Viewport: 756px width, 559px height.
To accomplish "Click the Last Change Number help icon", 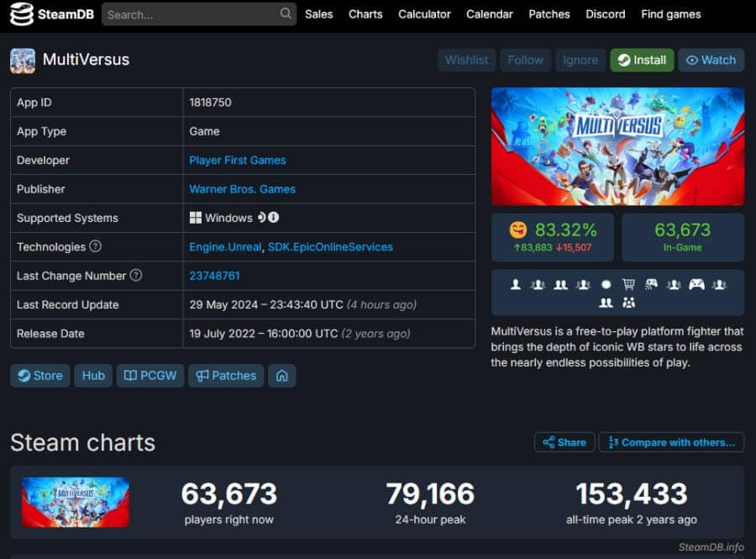I will [136, 276].
